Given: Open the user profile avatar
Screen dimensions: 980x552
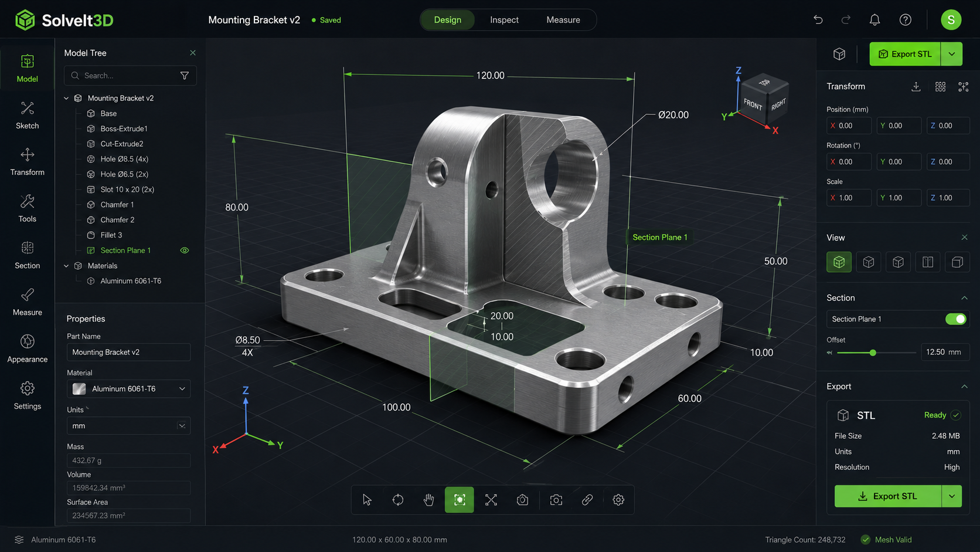Looking at the screenshot, I should pos(951,20).
